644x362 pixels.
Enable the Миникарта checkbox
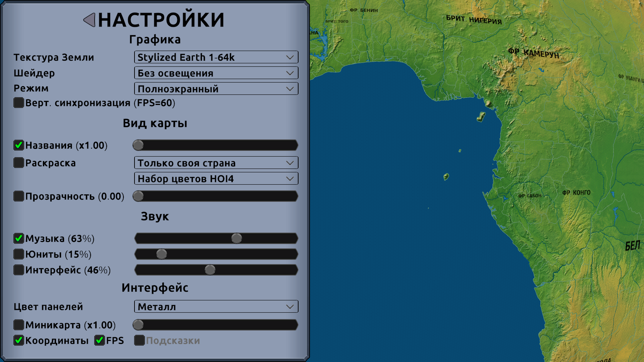point(19,325)
